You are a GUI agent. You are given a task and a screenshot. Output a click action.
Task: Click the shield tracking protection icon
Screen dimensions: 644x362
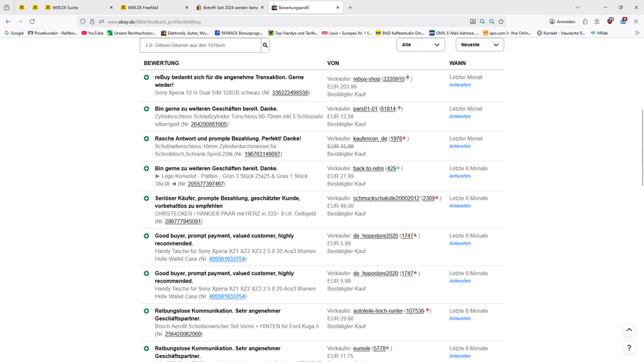tap(83, 22)
